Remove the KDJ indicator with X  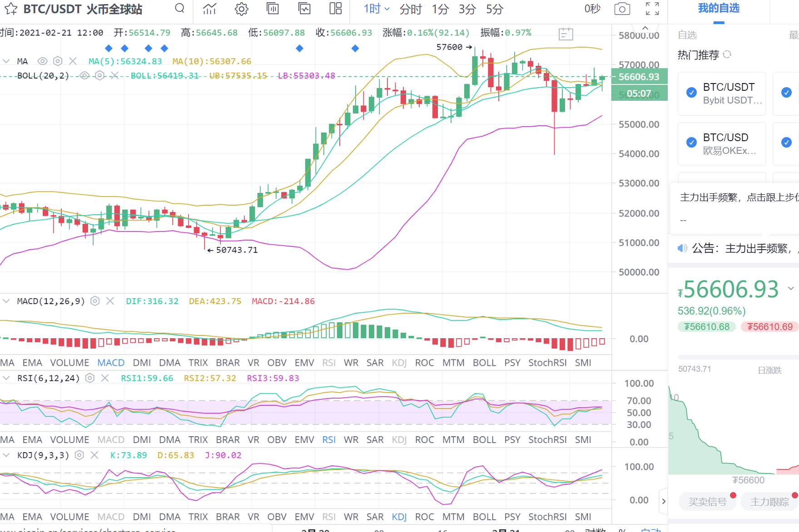94,455
